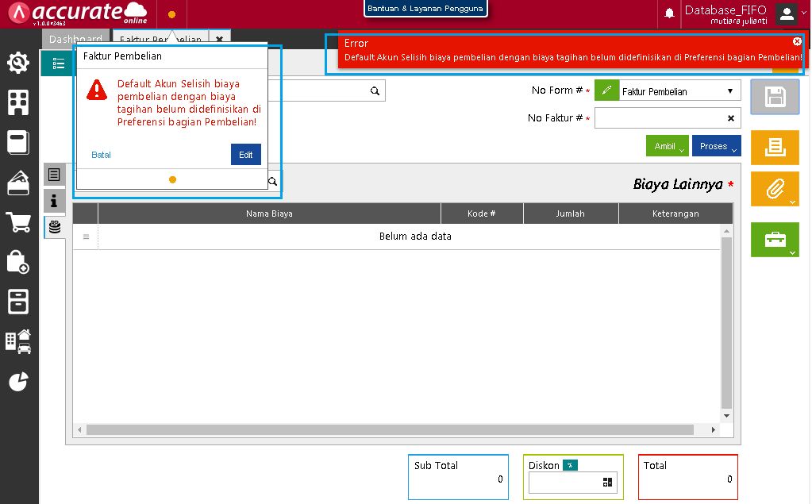The image size is (812, 504).
Task: Switch to the Dashboard tab
Action: click(x=75, y=39)
